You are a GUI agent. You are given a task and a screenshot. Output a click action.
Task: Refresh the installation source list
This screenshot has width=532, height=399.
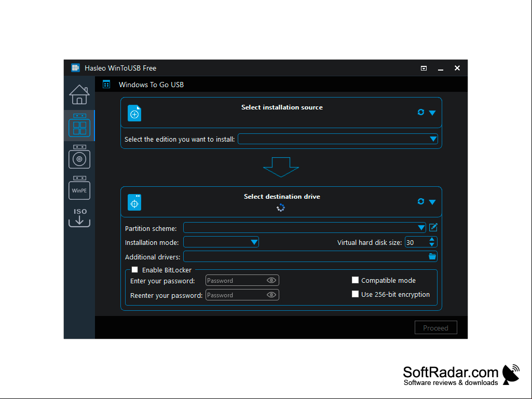(x=421, y=112)
